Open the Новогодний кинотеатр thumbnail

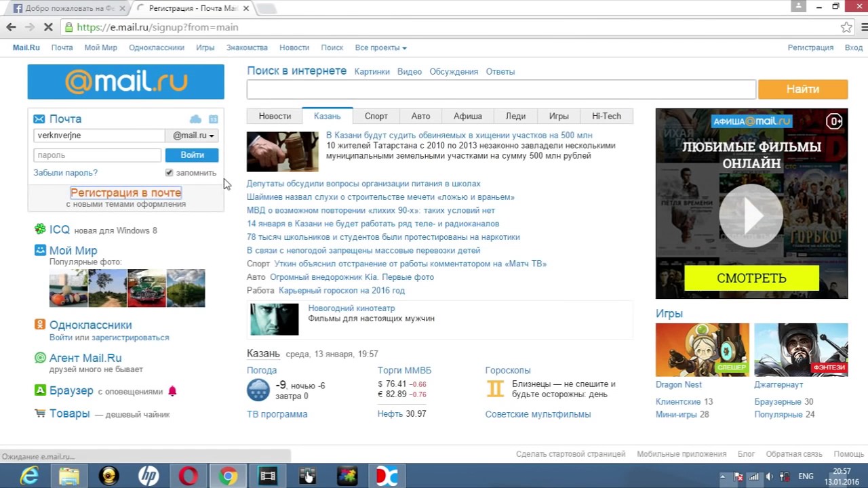click(274, 319)
